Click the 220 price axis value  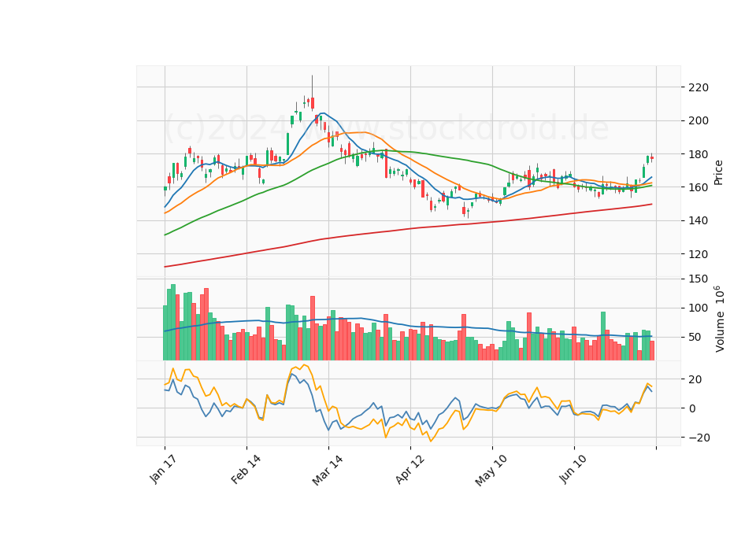click(x=699, y=87)
